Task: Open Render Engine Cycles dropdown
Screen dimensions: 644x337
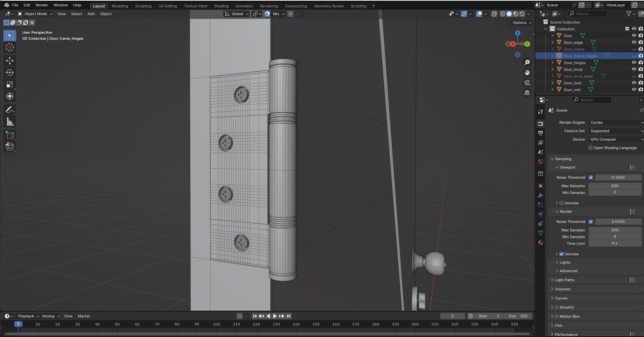Action: [616, 122]
